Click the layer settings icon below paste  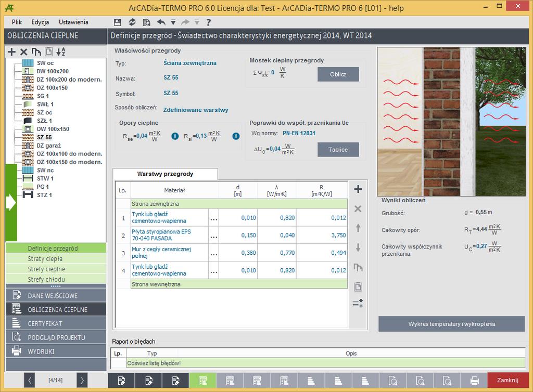[358, 303]
